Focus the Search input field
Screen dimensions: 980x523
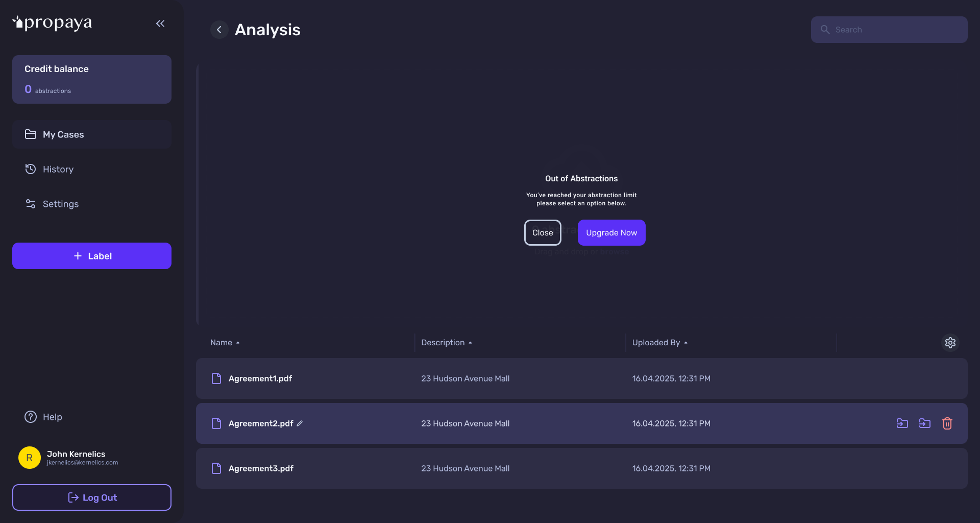889,30
